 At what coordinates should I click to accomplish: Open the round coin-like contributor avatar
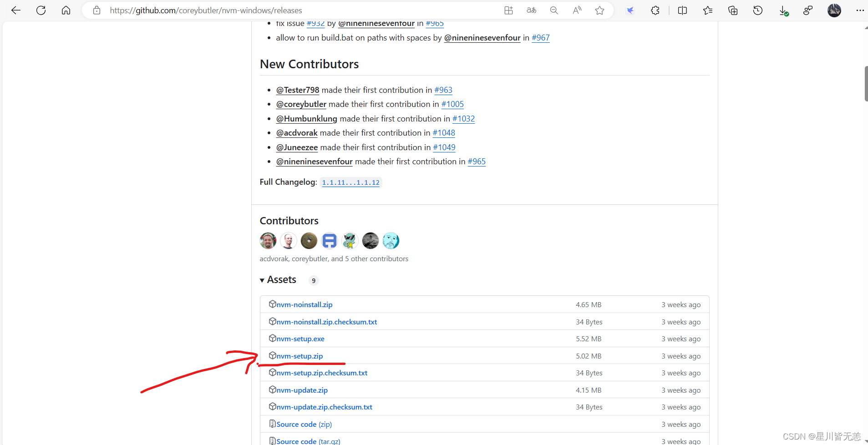pyautogui.click(x=309, y=241)
